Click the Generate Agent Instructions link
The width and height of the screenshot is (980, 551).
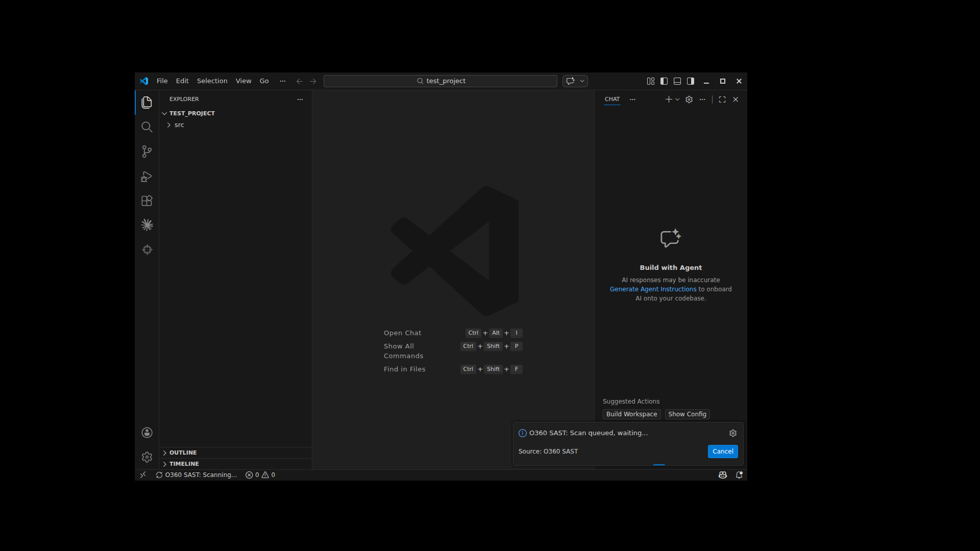653,289
